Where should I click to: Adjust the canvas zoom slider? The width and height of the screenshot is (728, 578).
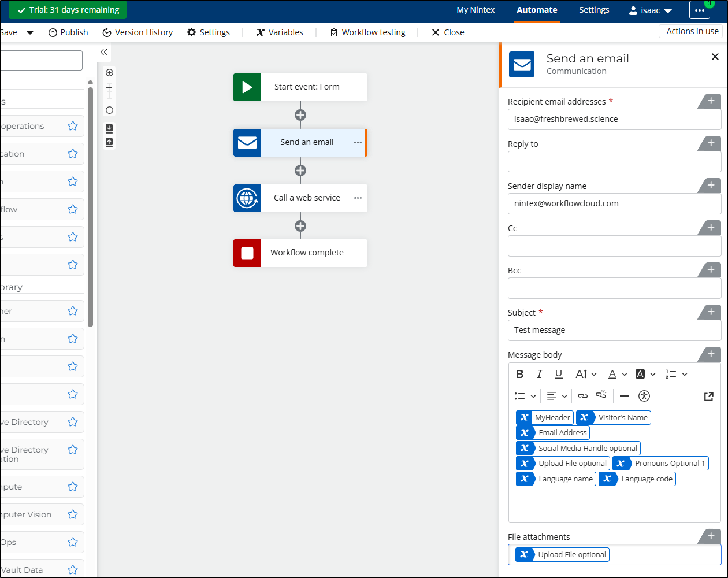point(109,91)
